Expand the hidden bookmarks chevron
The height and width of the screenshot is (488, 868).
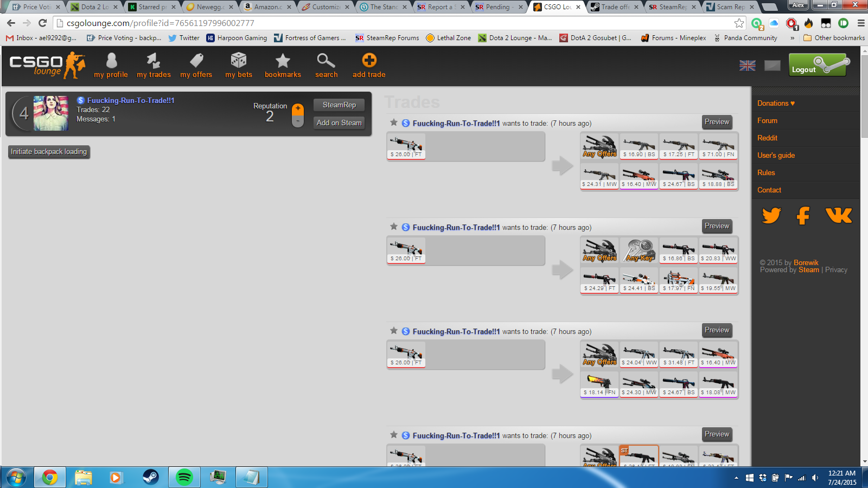(793, 38)
